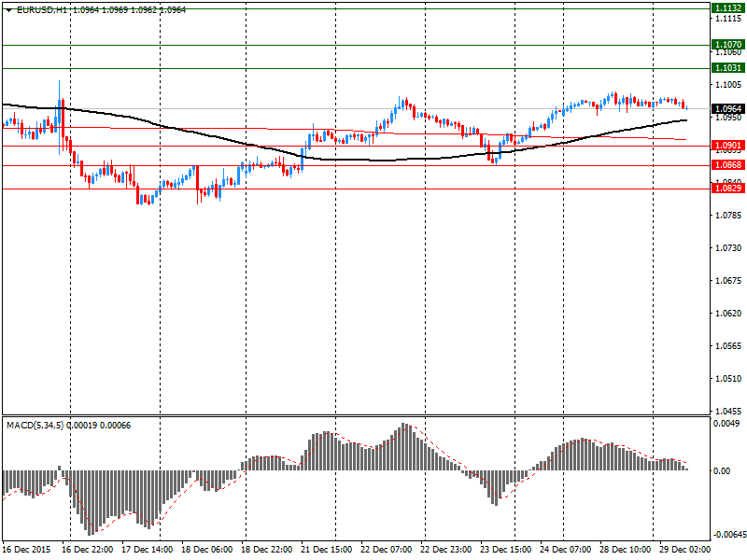Click the 1.0901 red support label
Viewport: 747px width, 560px height.
point(728,146)
